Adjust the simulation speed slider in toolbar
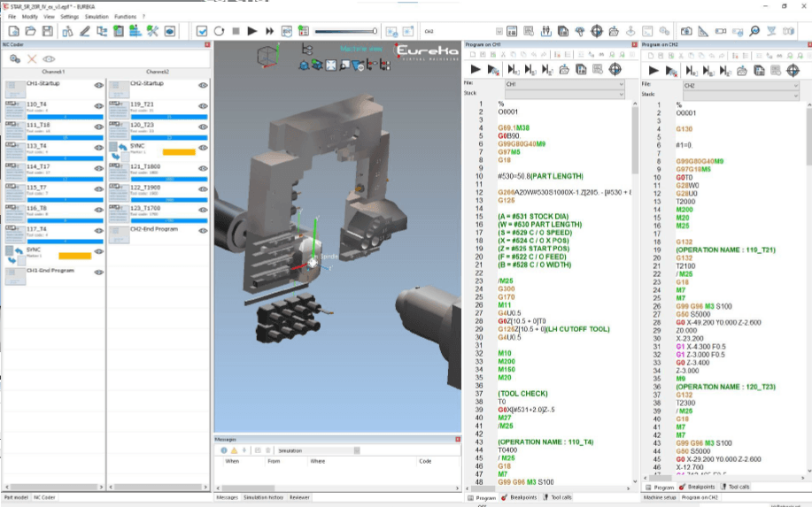812x507 pixels. click(x=346, y=31)
